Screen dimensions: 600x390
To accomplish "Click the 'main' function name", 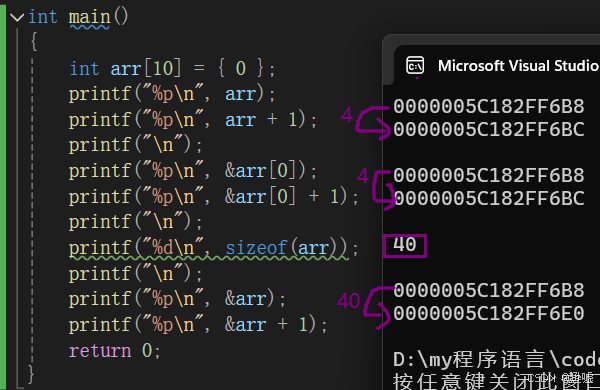I will 90,18.
